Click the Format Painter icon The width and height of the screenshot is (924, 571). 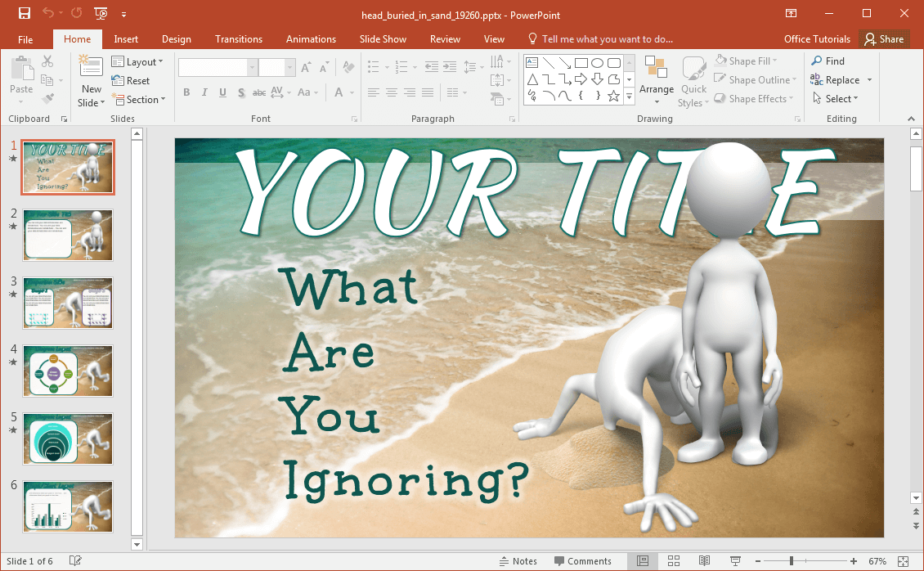(47, 99)
